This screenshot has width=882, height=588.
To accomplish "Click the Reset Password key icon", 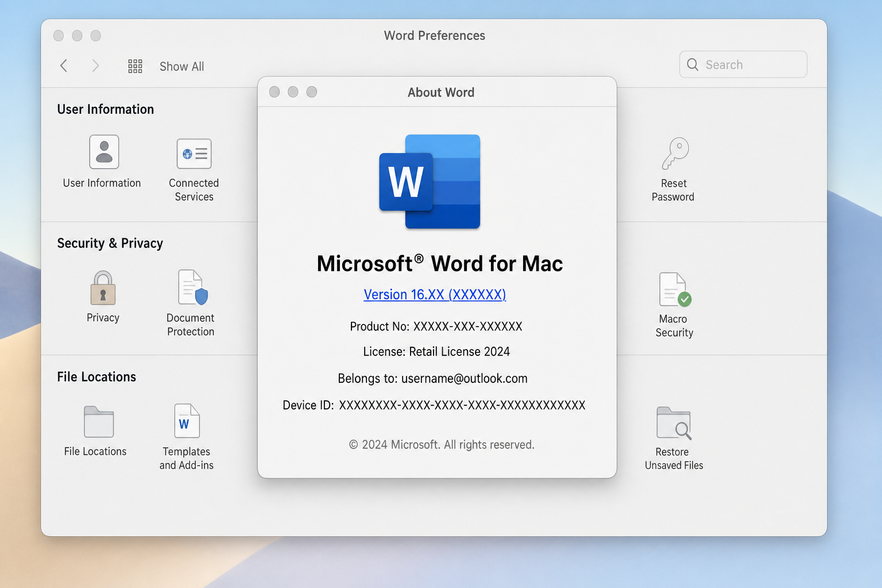I will tap(675, 153).
